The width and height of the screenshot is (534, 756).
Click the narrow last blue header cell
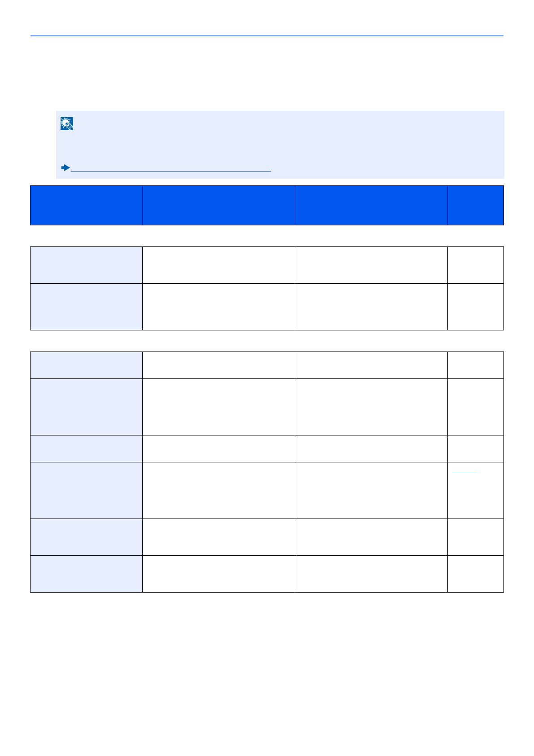click(x=475, y=205)
